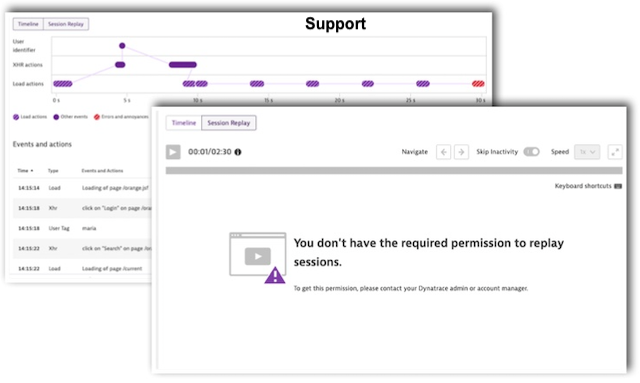Click the no-permission warning illustration

point(258,258)
